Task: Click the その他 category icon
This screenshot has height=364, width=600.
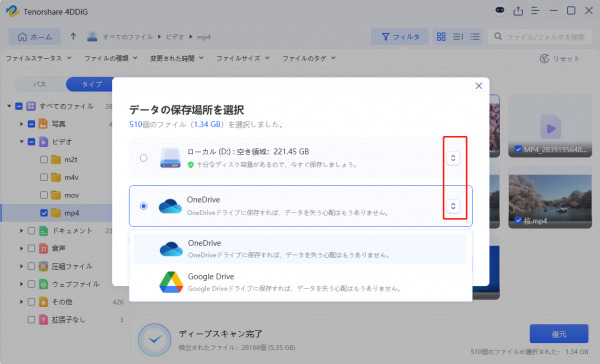Action: click(x=44, y=302)
